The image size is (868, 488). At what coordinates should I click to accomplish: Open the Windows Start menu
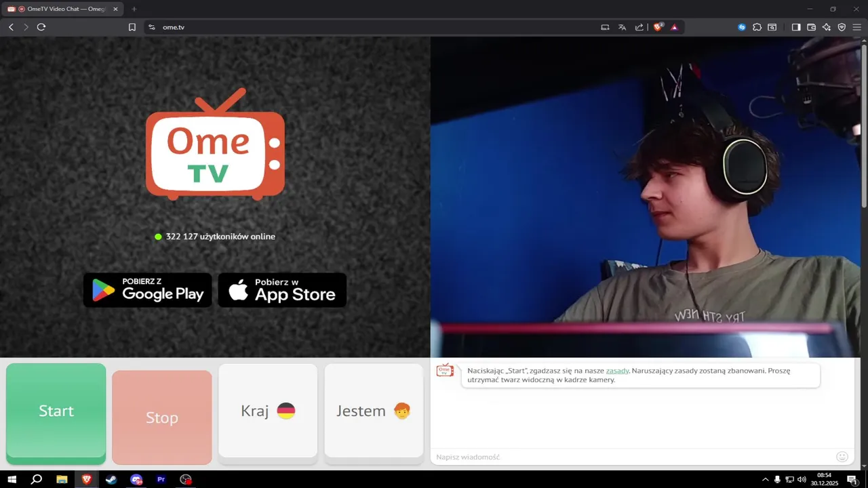point(12,479)
